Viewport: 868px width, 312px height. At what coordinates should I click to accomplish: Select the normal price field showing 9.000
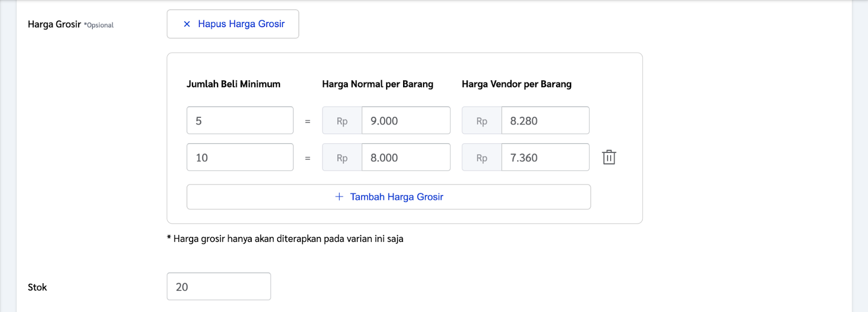(x=406, y=120)
